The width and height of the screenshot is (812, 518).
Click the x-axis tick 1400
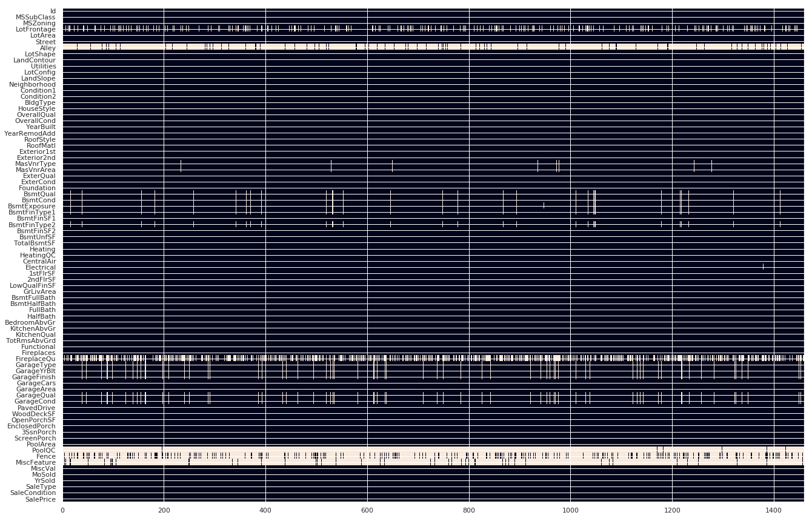(x=774, y=510)
